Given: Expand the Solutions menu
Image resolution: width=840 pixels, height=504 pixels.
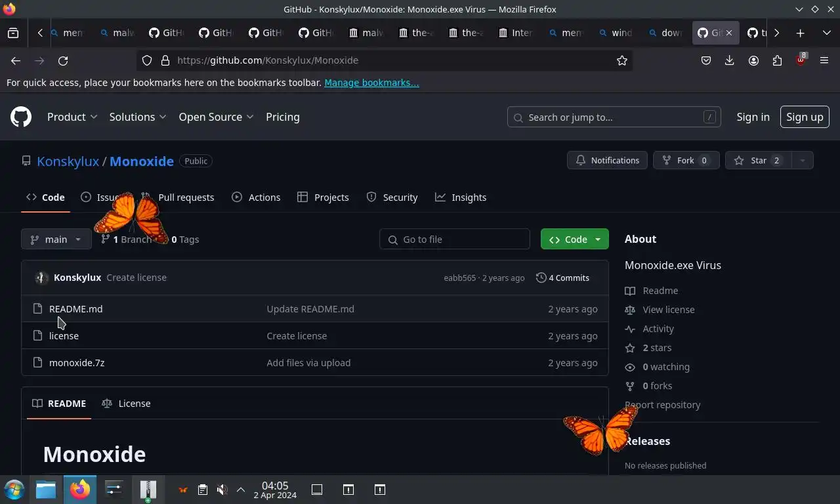Looking at the screenshot, I should click(138, 117).
